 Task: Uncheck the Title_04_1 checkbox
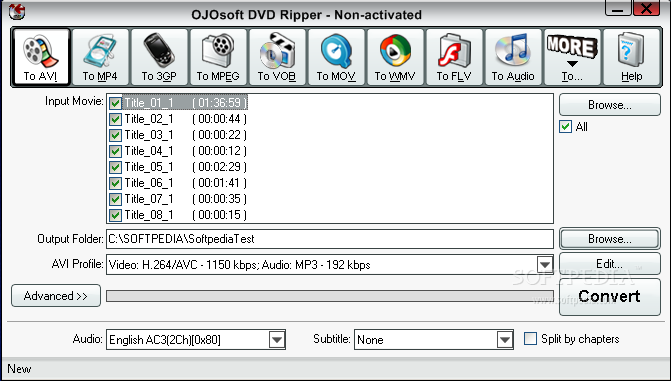[x=115, y=151]
